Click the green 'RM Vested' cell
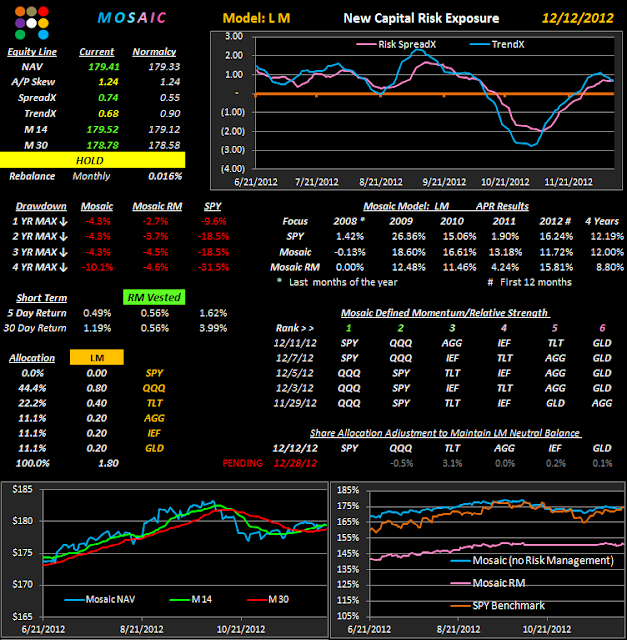This screenshot has width=627, height=640. point(154,297)
